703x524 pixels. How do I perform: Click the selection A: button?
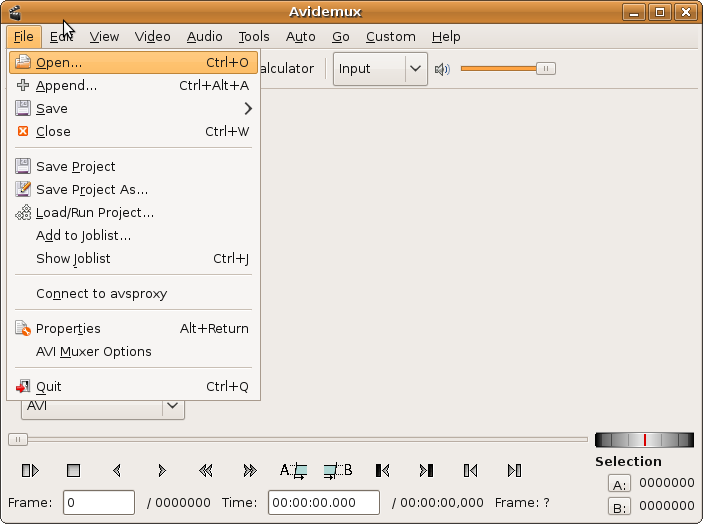pyautogui.click(x=619, y=484)
